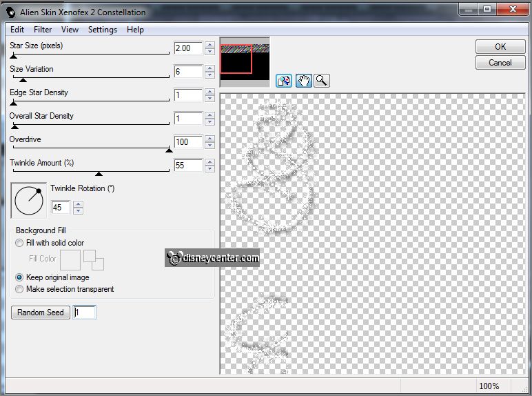The height and width of the screenshot is (396, 532).
Task: Decrease Edge Star Density value
Action: (x=209, y=99)
